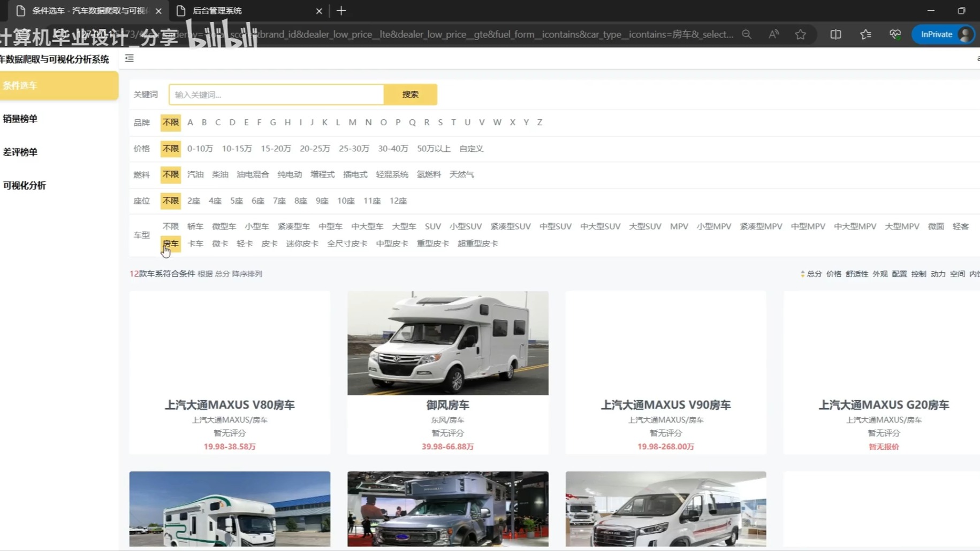
Task: Select fuel type 天然气
Action: click(x=462, y=174)
